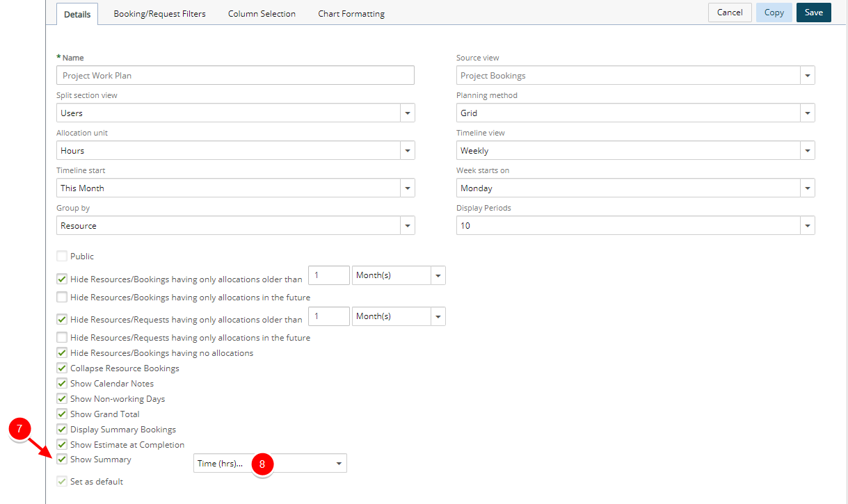The width and height of the screenshot is (848, 504).
Task: Uncheck Show Summary checkbox
Action: click(x=62, y=460)
